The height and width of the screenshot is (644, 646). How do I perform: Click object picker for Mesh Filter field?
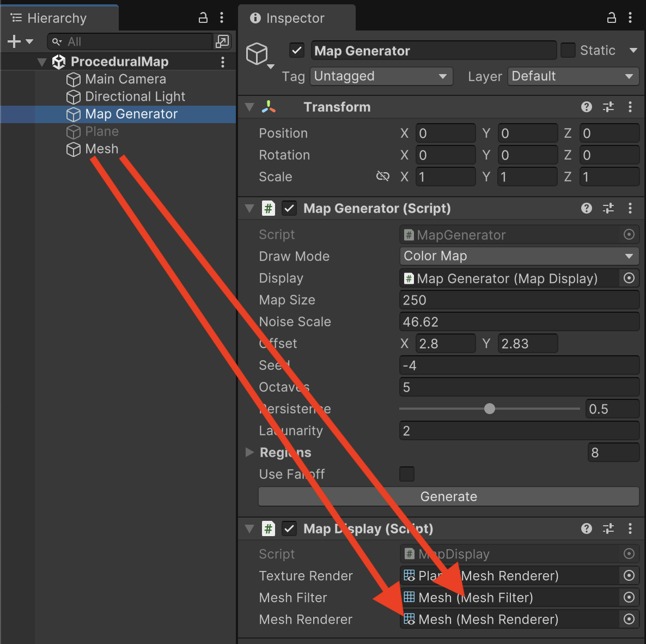click(x=629, y=598)
